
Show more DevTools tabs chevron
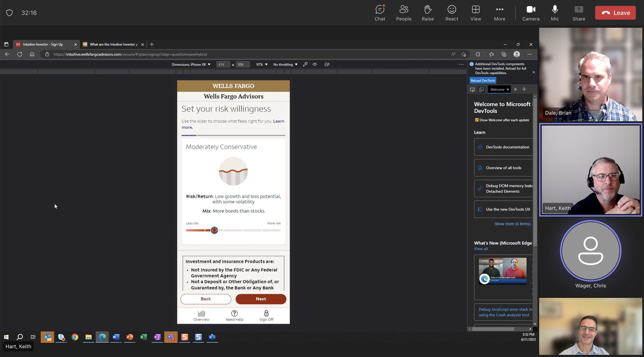pyautogui.click(x=515, y=89)
